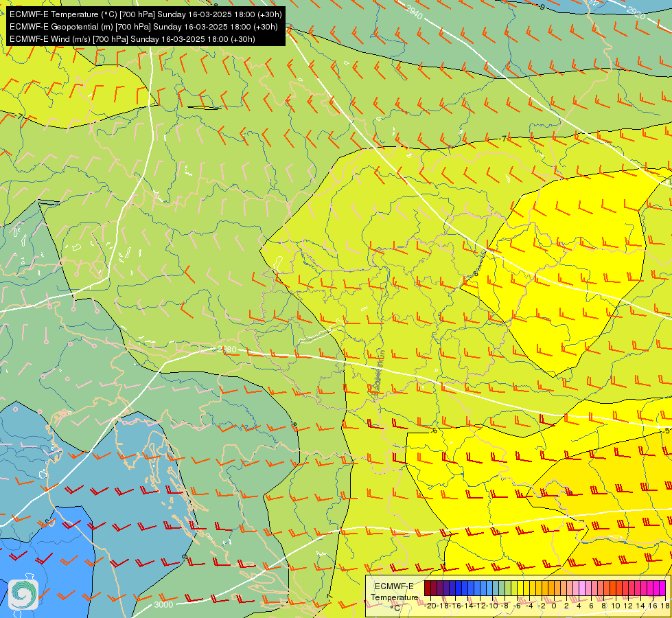Click the swirl logo icon at bottom-left
Image resolution: width=672 pixels, height=618 pixels.
23,594
